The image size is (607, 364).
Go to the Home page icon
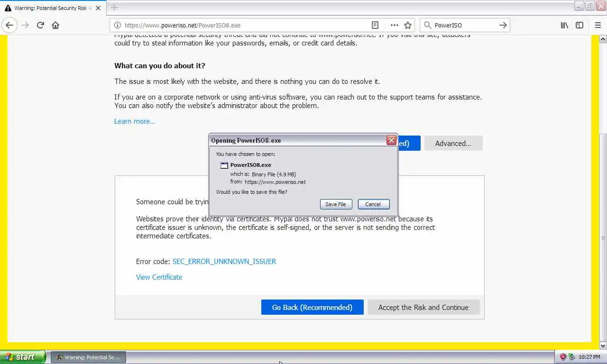[x=55, y=25]
